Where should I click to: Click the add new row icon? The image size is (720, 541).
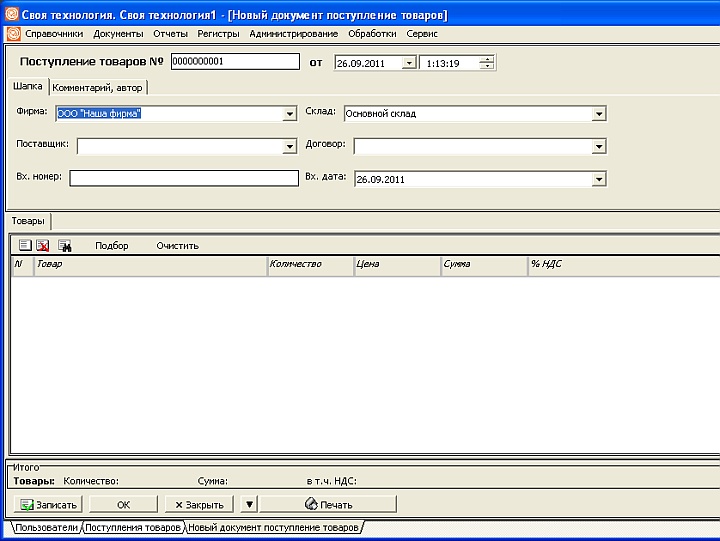25,245
